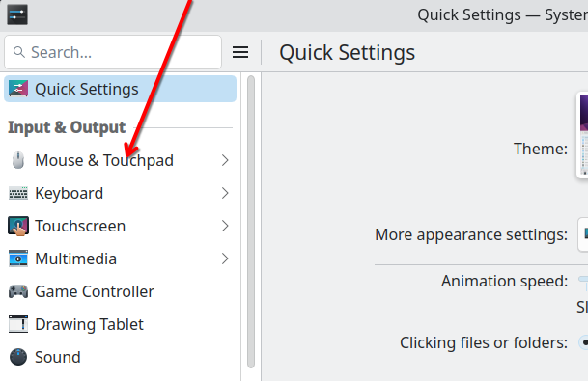Click the sidebar vertical scrollbar
The width and height of the screenshot is (588, 381).
[x=251, y=222]
